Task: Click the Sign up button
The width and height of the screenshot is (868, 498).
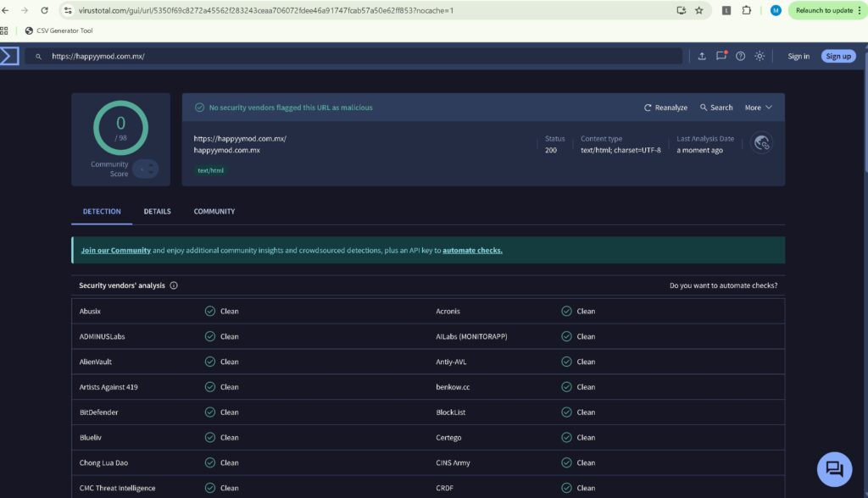Action: tap(837, 56)
